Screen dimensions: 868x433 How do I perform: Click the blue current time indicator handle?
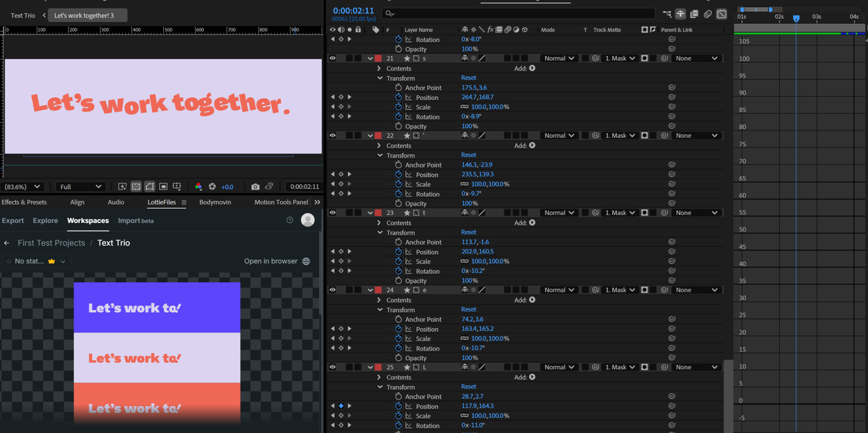pyautogui.click(x=796, y=19)
